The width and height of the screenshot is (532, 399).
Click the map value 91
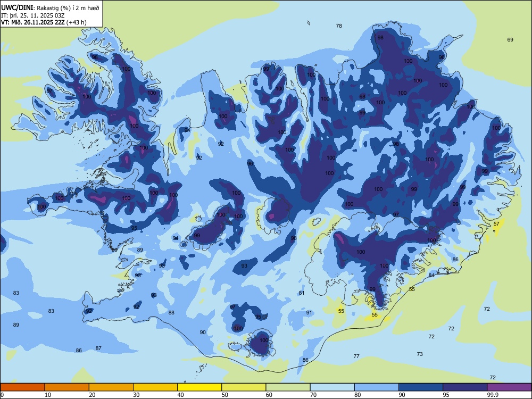coord(309,313)
